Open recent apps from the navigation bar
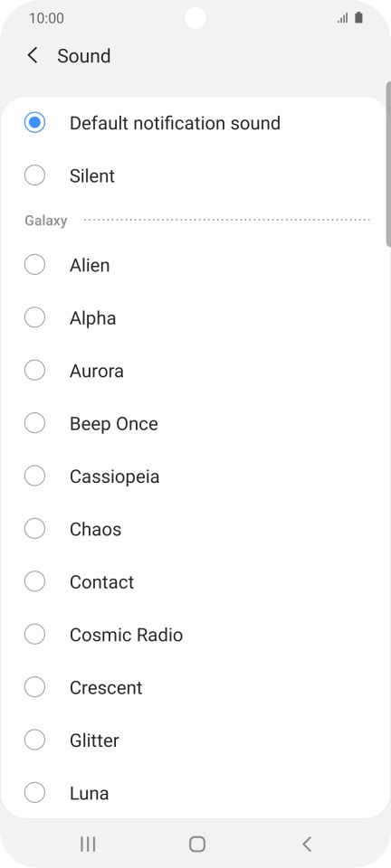The width and height of the screenshot is (391, 868). coord(88,844)
